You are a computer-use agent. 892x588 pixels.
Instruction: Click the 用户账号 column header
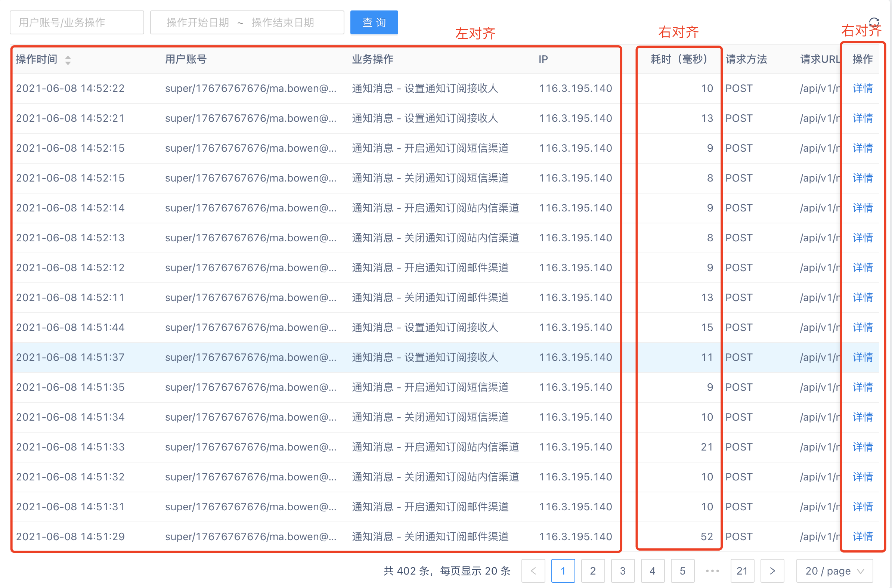click(186, 59)
